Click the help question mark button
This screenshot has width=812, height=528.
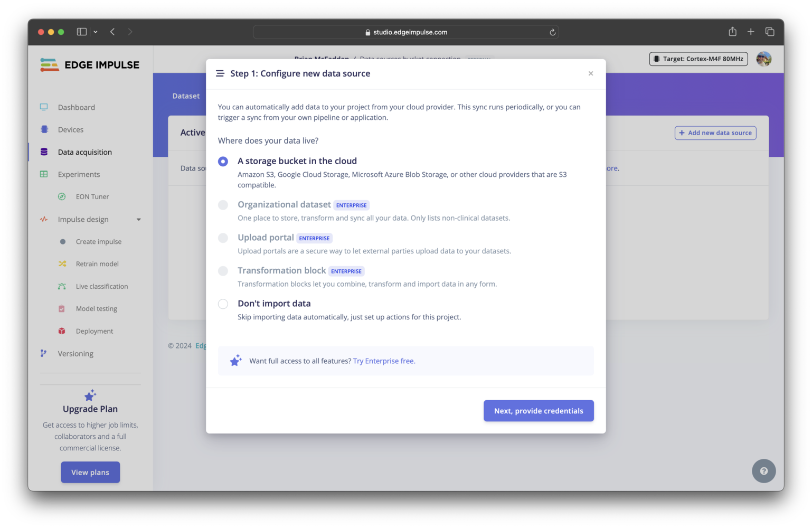[x=764, y=471]
